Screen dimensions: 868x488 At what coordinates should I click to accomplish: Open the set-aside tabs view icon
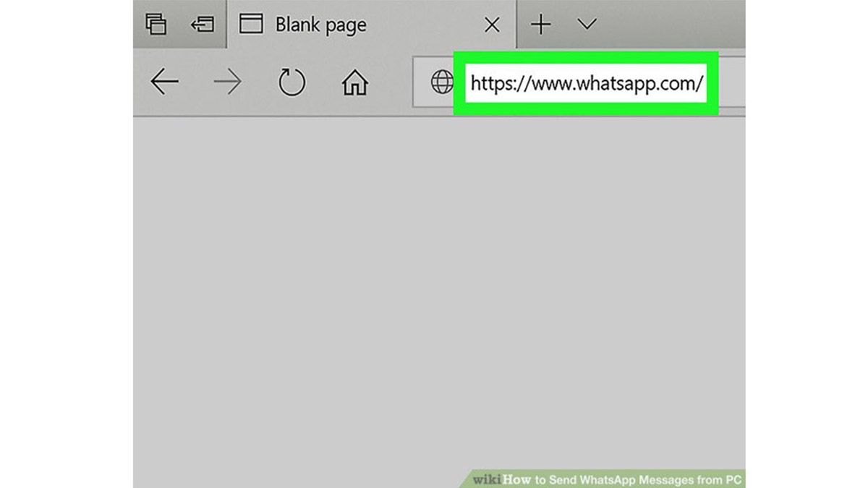pos(156,24)
